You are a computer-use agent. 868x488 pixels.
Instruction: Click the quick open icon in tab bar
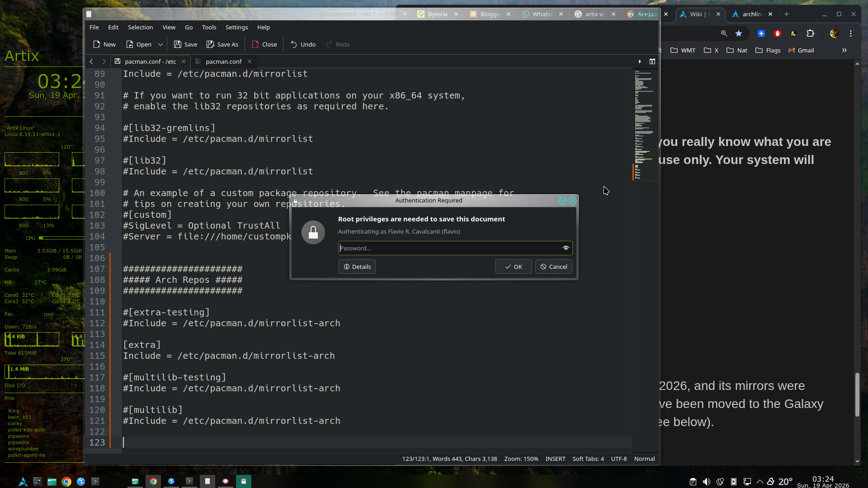(640, 61)
